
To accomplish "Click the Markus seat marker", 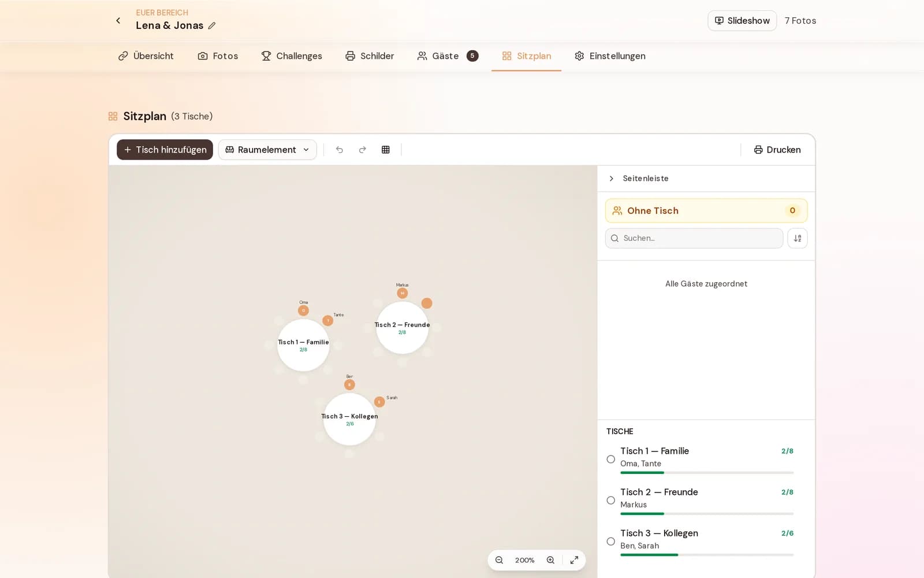I will pyautogui.click(x=403, y=293).
